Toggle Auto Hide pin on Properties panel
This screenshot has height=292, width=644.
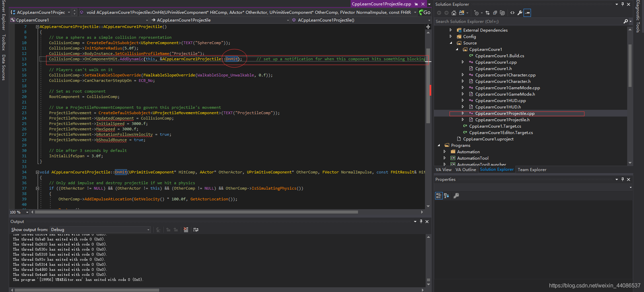[x=622, y=180]
